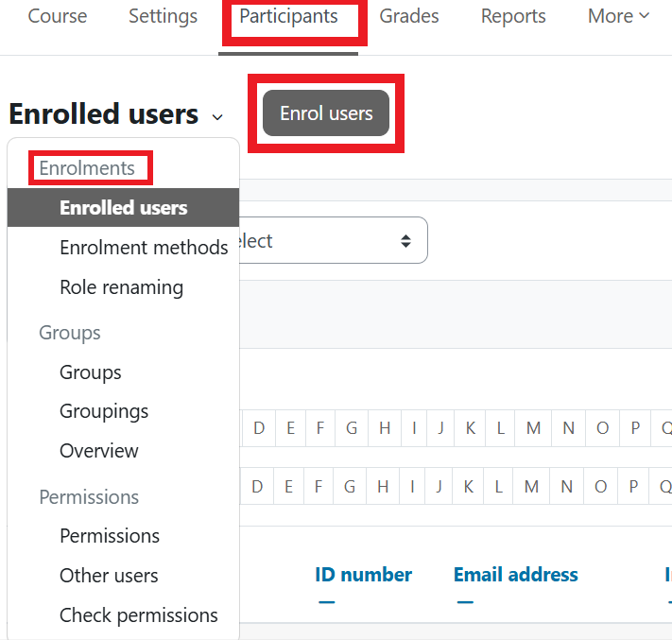Open the Reports tab
The image size is (672, 640).
pyautogui.click(x=512, y=16)
